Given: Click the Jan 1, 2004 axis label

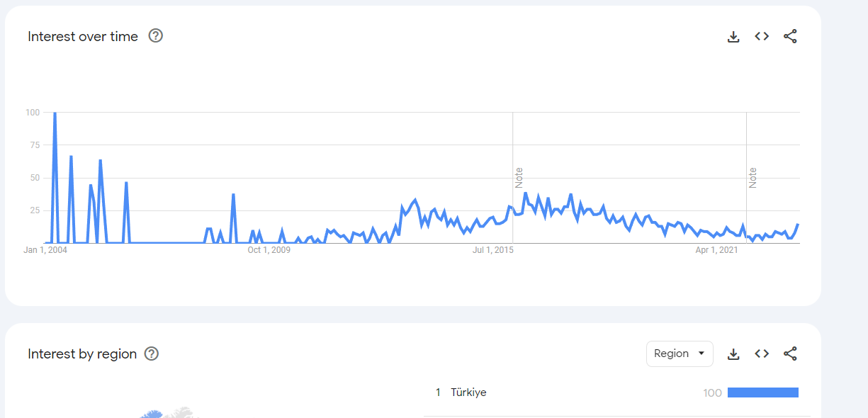Looking at the screenshot, I should pos(45,250).
